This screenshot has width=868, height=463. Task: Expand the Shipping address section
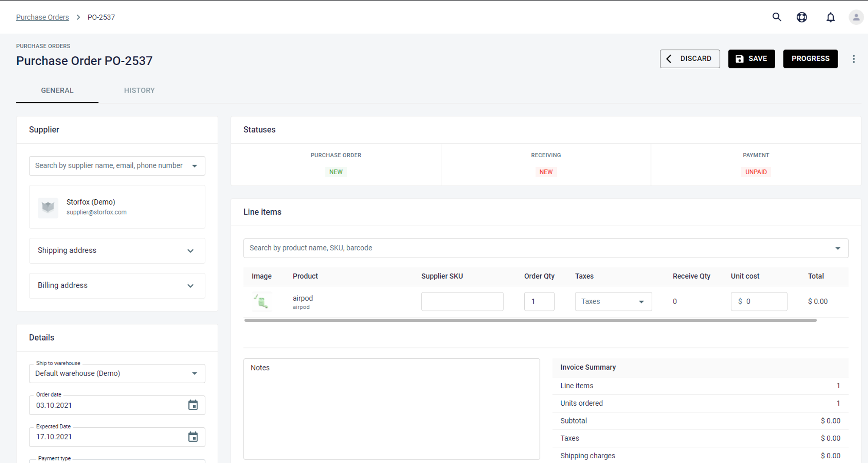[117, 251]
